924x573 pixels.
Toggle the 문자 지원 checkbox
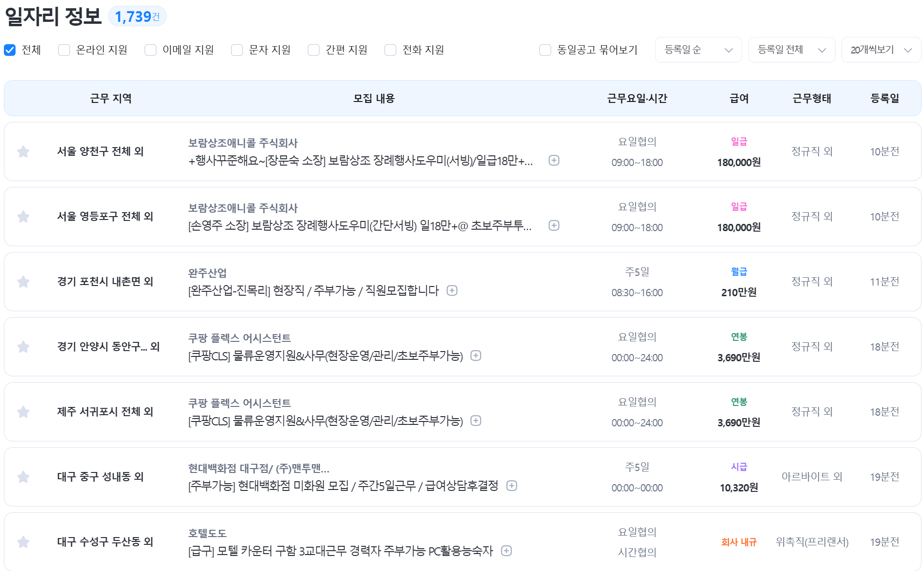point(237,50)
